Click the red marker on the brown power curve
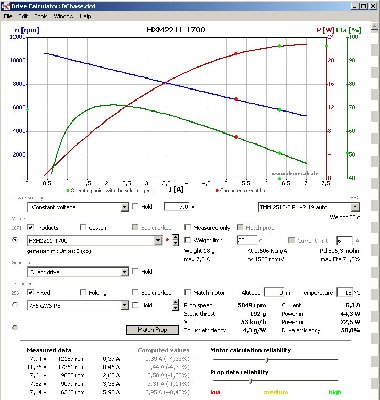 coord(236,53)
